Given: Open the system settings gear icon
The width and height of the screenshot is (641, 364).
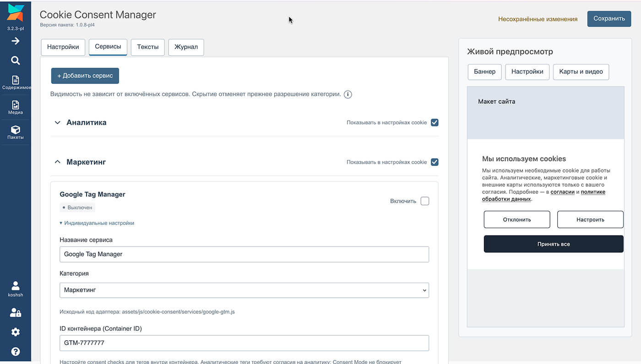Looking at the screenshot, I should (16, 332).
